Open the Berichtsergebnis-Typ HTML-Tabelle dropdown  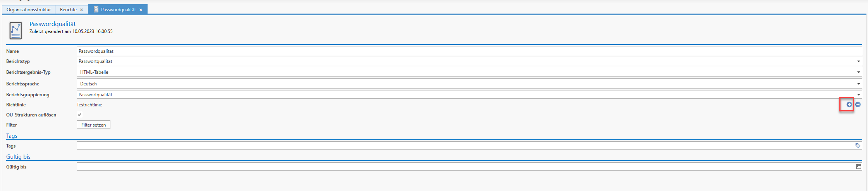point(858,72)
